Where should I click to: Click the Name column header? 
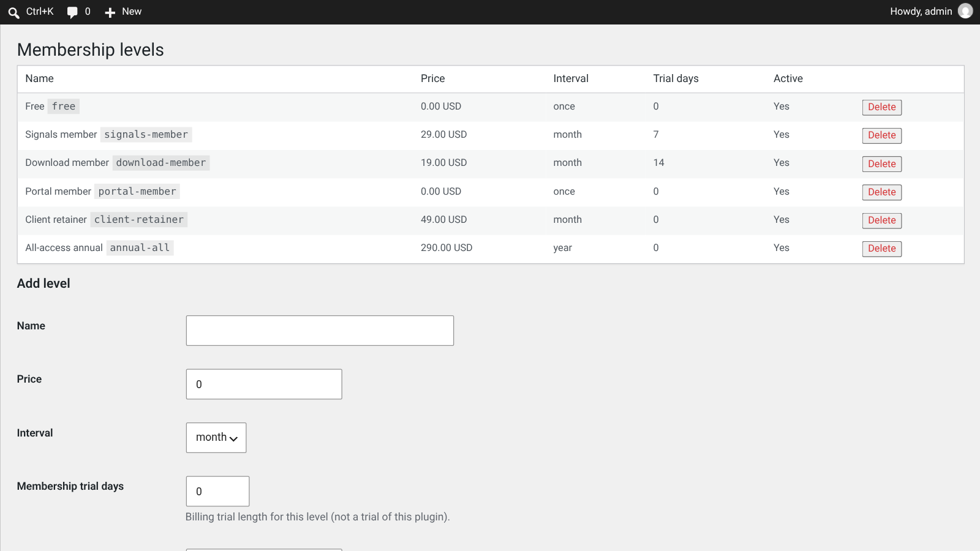tap(39, 78)
